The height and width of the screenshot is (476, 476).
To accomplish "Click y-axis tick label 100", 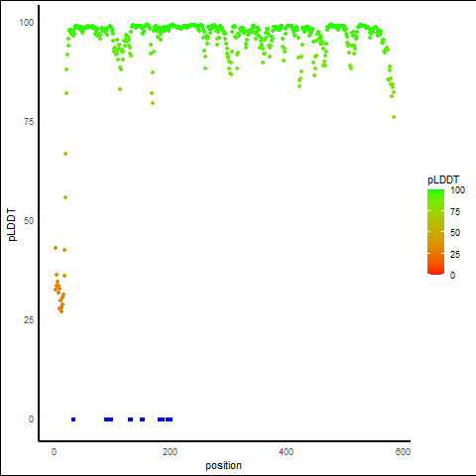I will 27,23.
